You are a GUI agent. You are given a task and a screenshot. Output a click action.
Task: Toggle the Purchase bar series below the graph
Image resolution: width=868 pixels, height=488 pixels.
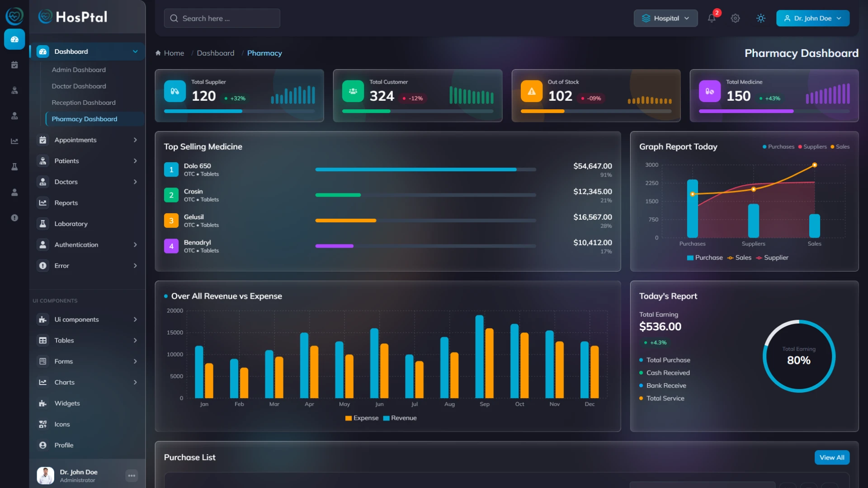tap(705, 258)
